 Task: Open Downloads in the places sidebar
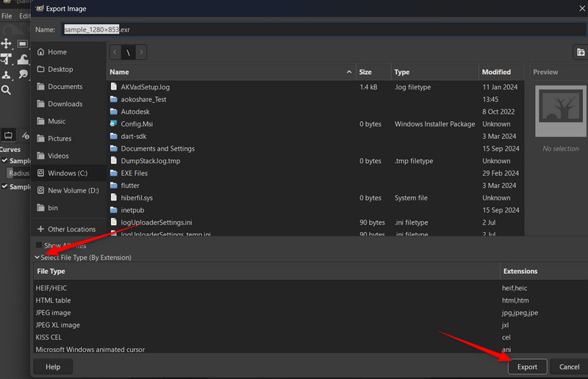[68, 104]
